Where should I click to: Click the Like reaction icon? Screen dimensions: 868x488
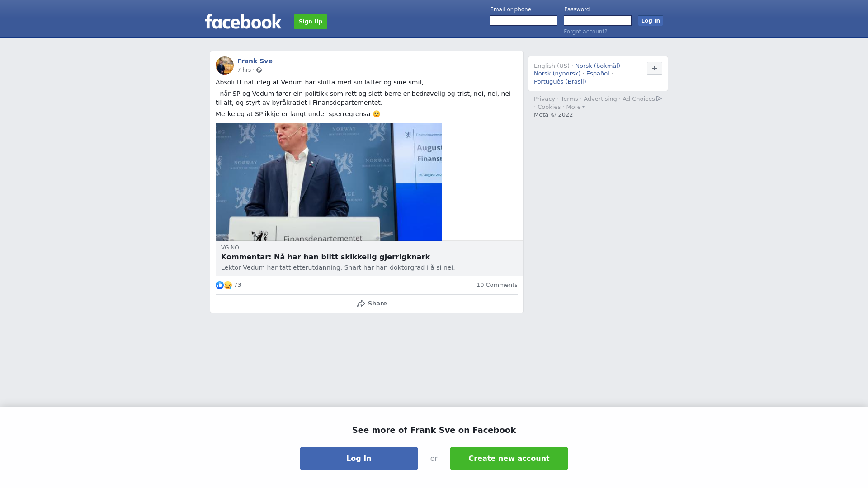(x=220, y=285)
